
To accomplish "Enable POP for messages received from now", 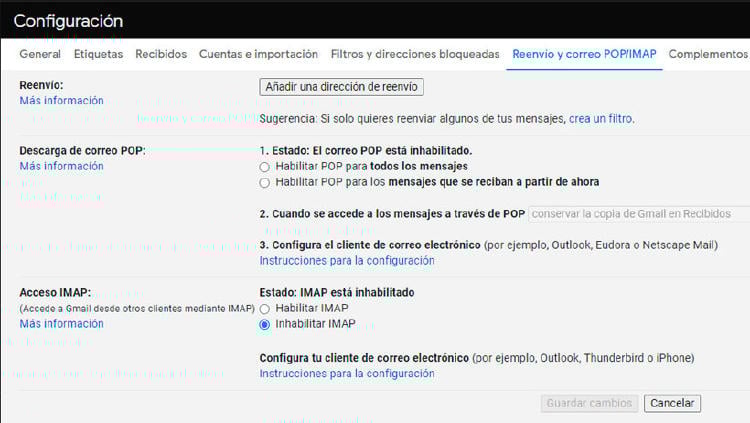I will point(265,183).
